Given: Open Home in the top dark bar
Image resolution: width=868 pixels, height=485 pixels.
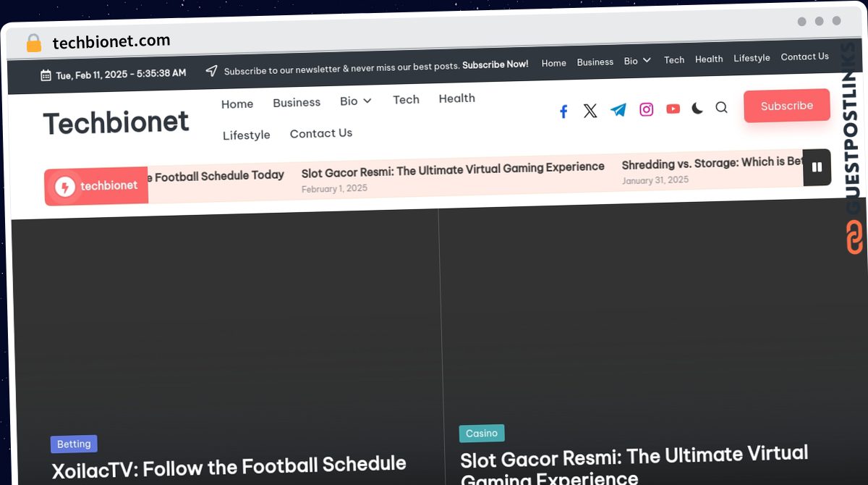Looking at the screenshot, I should point(554,63).
